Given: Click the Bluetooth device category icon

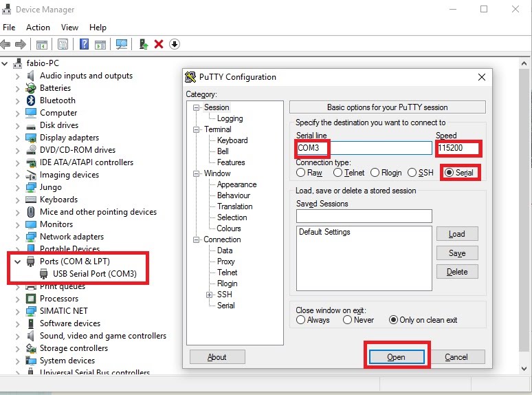Looking at the screenshot, I should pyautogui.click(x=31, y=100).
